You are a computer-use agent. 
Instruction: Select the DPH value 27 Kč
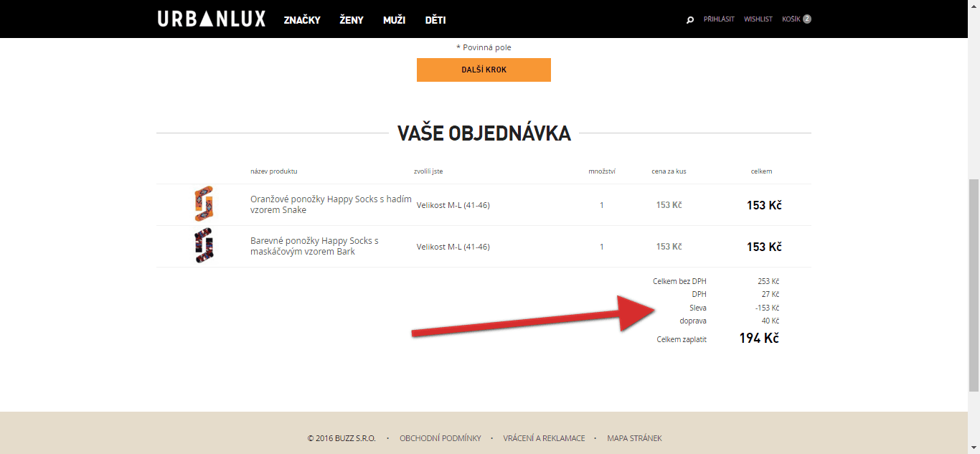[771, 294]
